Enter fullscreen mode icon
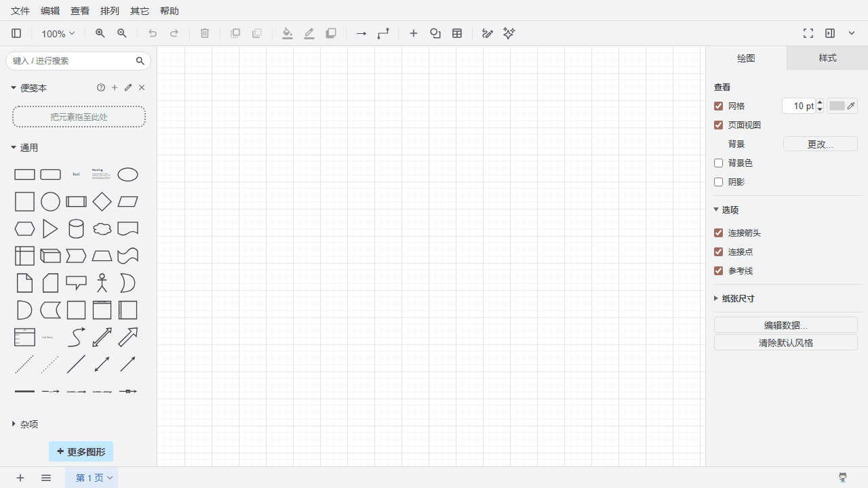The width and height of the screenshot is (868, 488). click(808, 33)
